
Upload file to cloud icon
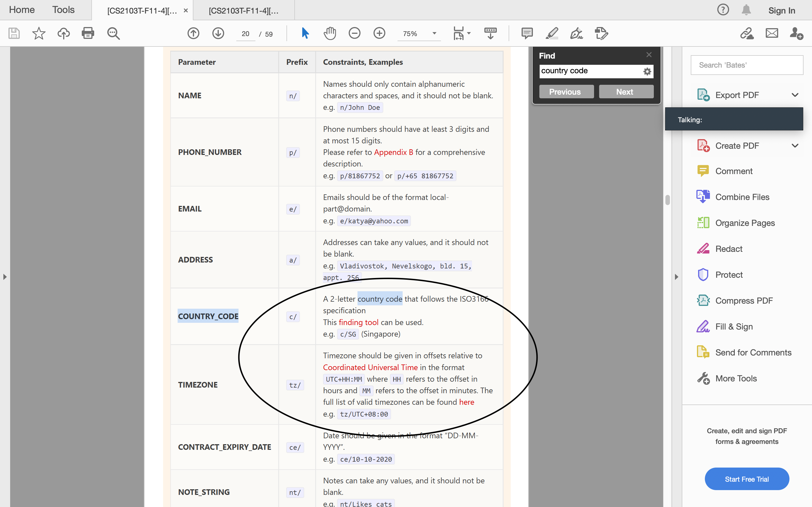[x=63, y=33]
